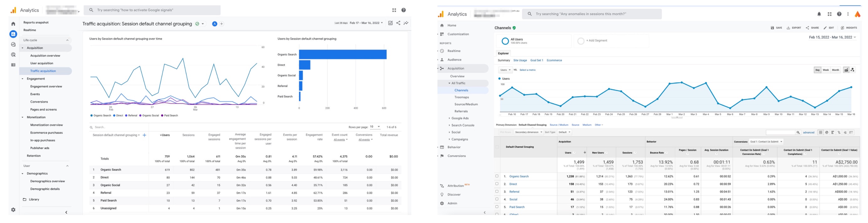The width and height of the screenshot is (868, 223).
Task: Click the Select a metric link
Action: (527, 70)
